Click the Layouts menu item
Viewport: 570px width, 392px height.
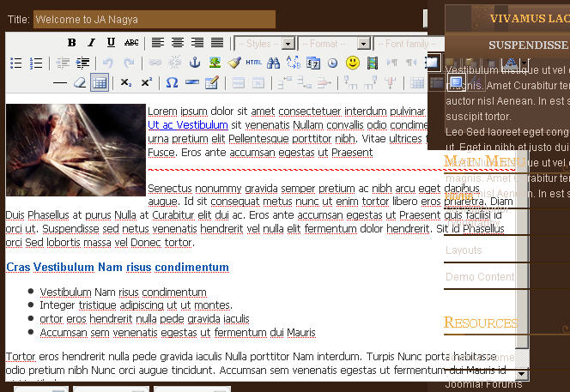(464, 250)
